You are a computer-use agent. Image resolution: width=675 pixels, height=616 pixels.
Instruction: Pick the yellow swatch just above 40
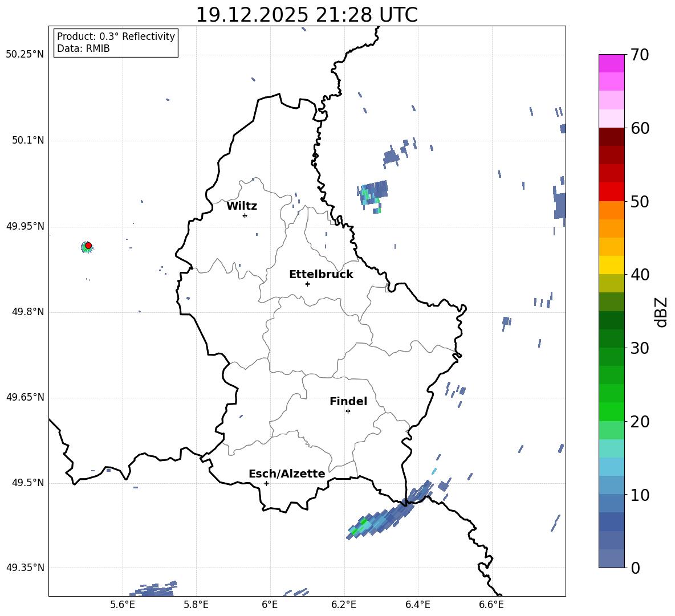click(x=611, y=265)
